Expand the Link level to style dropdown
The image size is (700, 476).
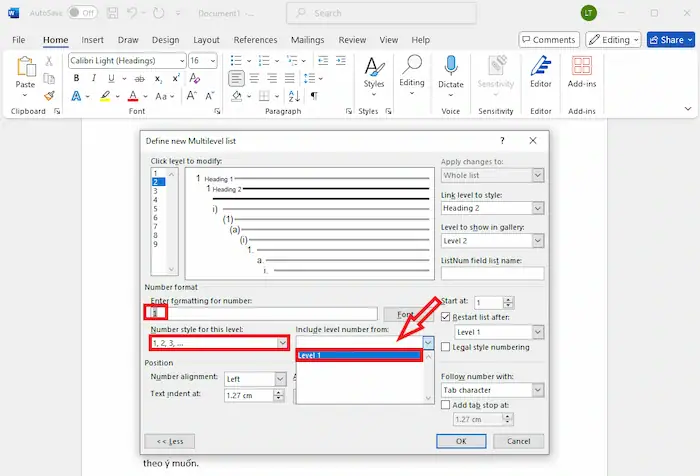(x=538, y=208)
